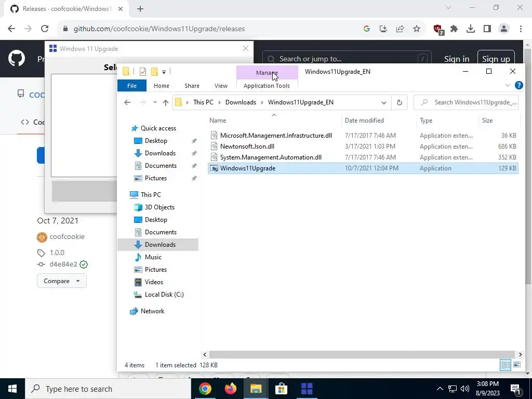Click the volume speaker tray icon
The width and height of the screenshot is (532, 399).
pos(465,389)
